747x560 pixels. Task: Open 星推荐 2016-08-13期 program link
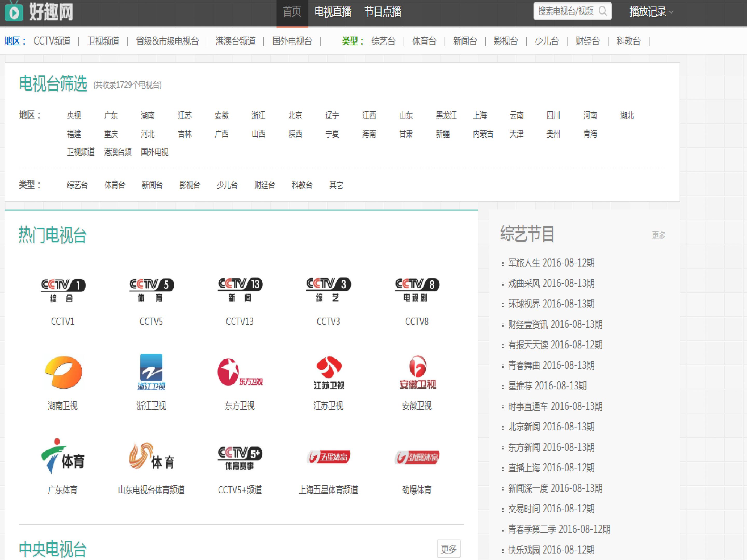point(547,386)
